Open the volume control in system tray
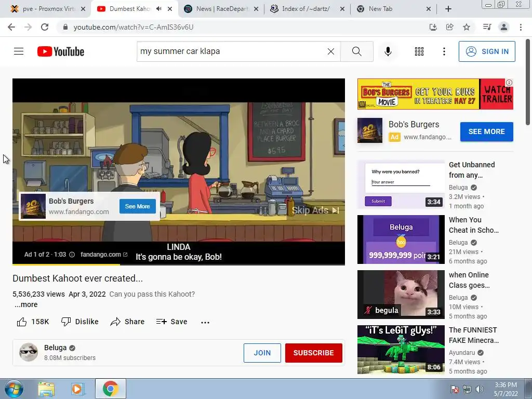 coord(479,389)
